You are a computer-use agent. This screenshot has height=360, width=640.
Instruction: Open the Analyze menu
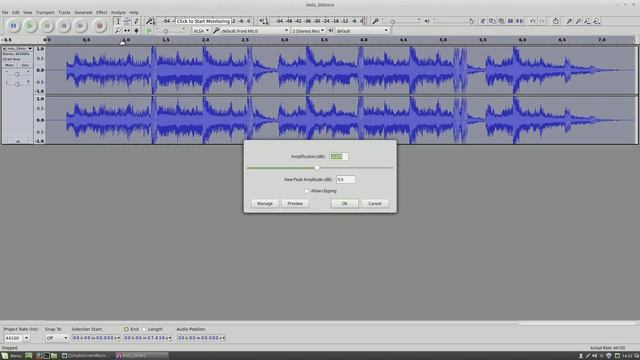click(118, 12)
